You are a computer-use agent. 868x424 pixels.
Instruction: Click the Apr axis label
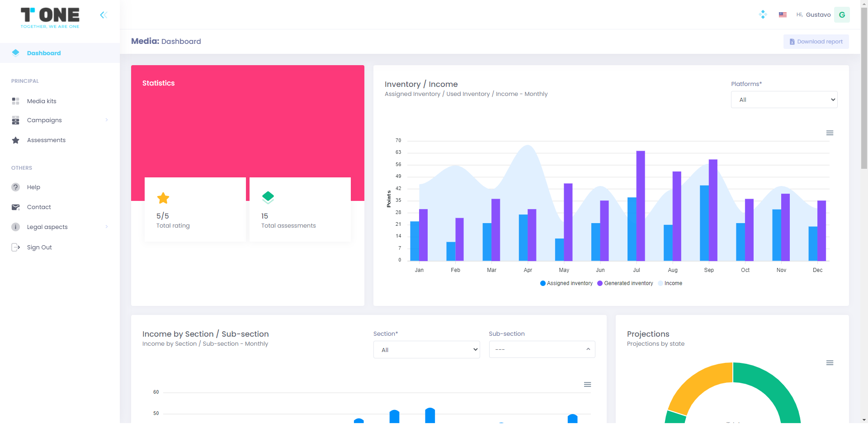click(x=528, y=270)
